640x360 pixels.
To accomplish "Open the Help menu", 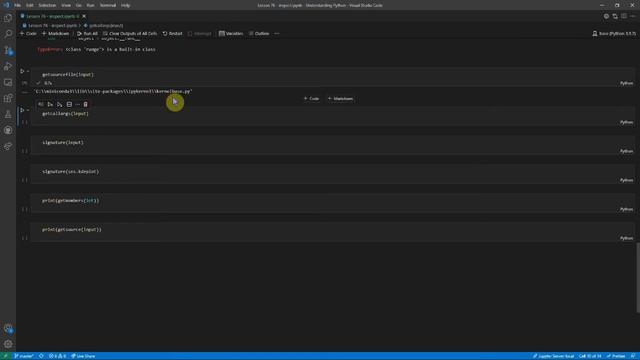I will [125, 5].
